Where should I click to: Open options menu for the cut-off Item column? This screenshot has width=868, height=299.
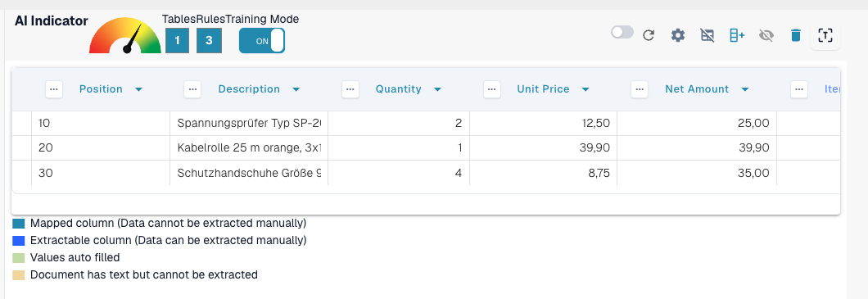[x=798, y=89]
